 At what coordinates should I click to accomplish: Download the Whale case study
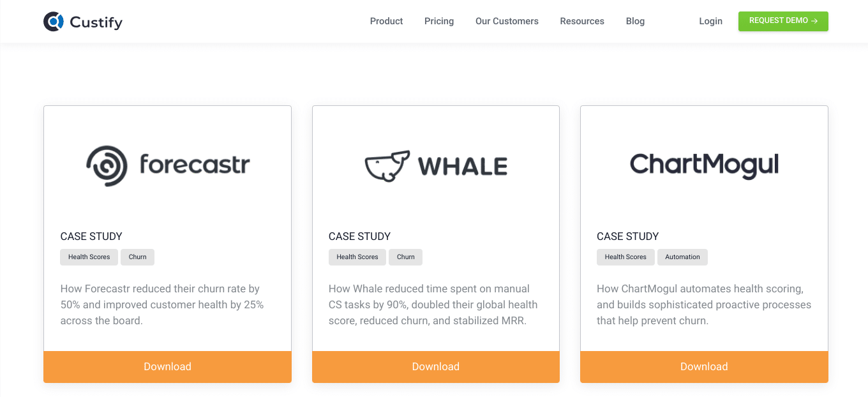click(436, 367)
